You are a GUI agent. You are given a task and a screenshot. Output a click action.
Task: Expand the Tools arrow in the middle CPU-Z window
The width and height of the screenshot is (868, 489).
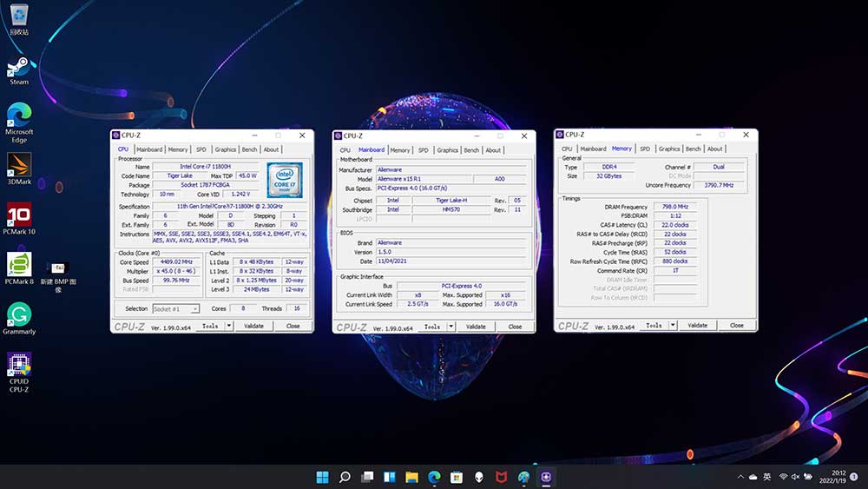(451, 327)
